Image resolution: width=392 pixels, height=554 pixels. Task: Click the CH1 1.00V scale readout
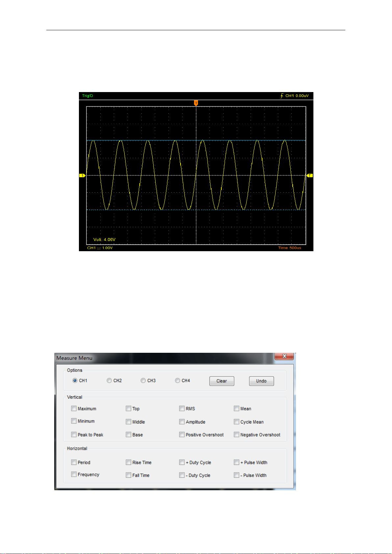(x=100, y=248)
